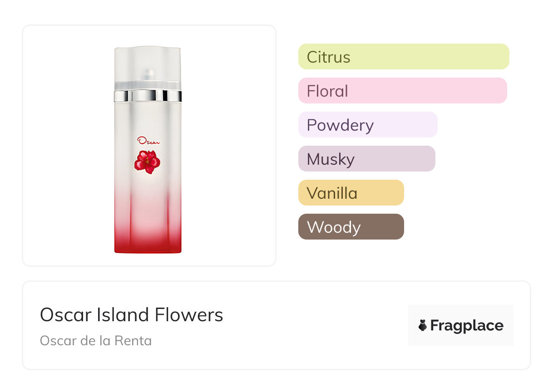553x392 pixels.
Task: Click the silver band on the bottle
Action: click(x=148, y=96)
